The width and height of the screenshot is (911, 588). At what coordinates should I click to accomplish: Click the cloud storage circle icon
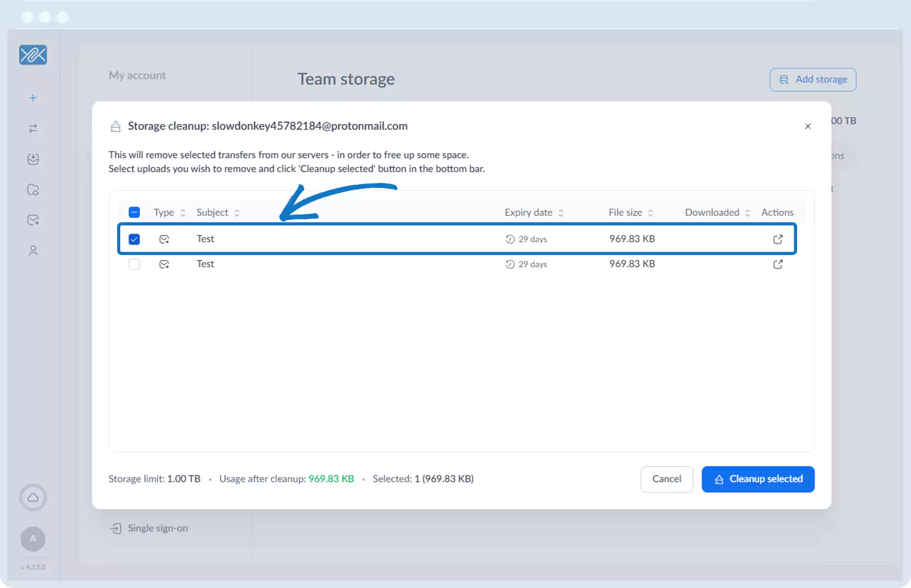pyautogui.click(x=33, y=497)
